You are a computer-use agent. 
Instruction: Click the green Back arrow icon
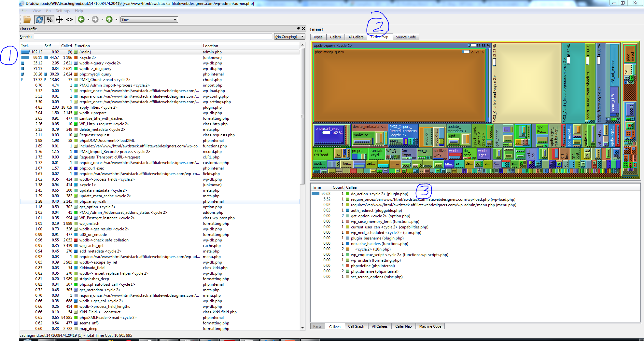81,20
